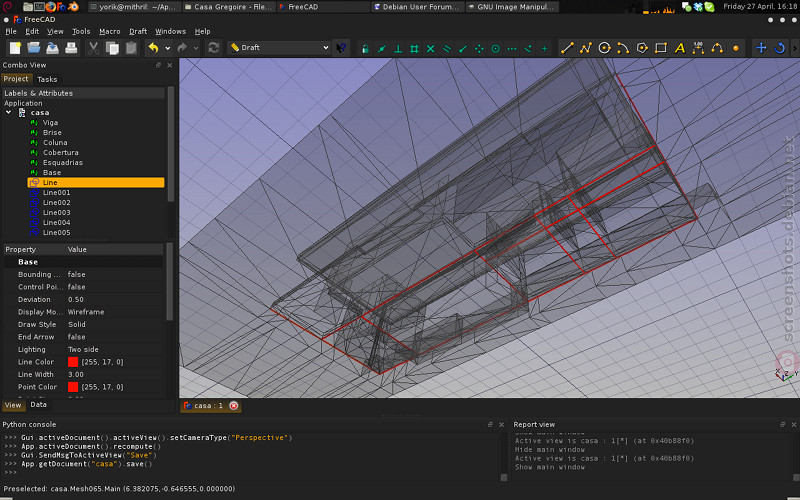The width and height of the screenshot is (800, 500).
Task: Select Line003 in the tree
Action: tap(56, 212)
